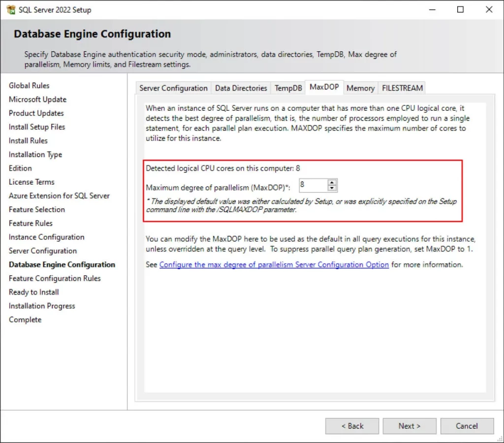
Task: Click the SQL Server 2022 Setup title bar icon
Action: (x=11, y=9)
